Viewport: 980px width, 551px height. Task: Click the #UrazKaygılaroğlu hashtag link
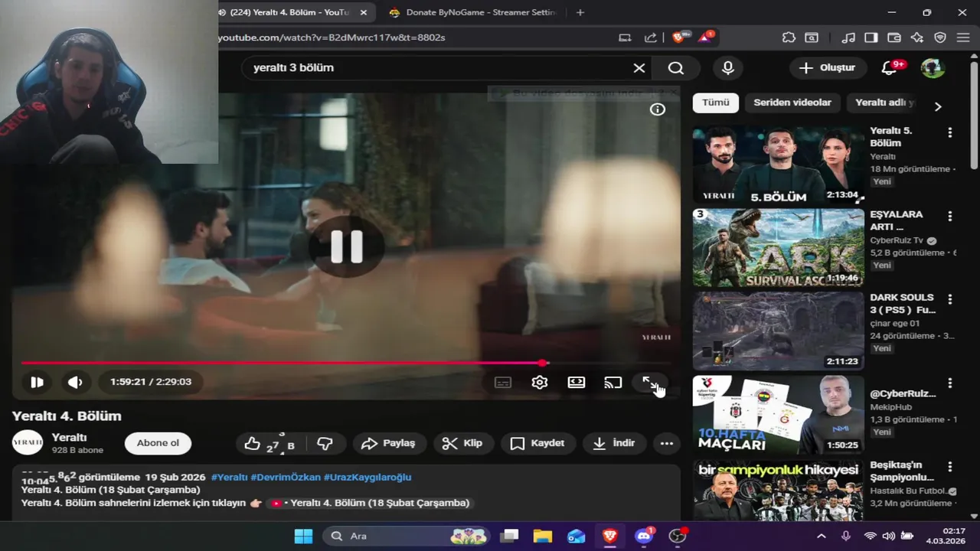[x=367, y=477]
